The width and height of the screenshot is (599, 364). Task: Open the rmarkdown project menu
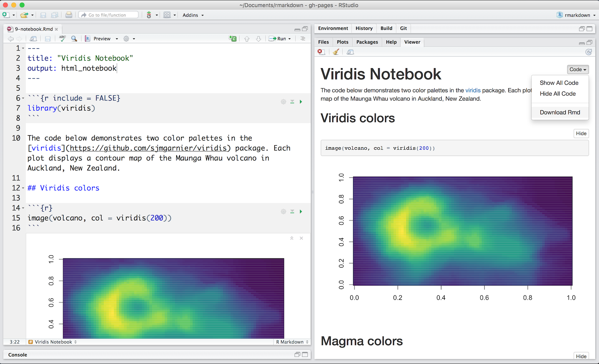pos(576,15)
